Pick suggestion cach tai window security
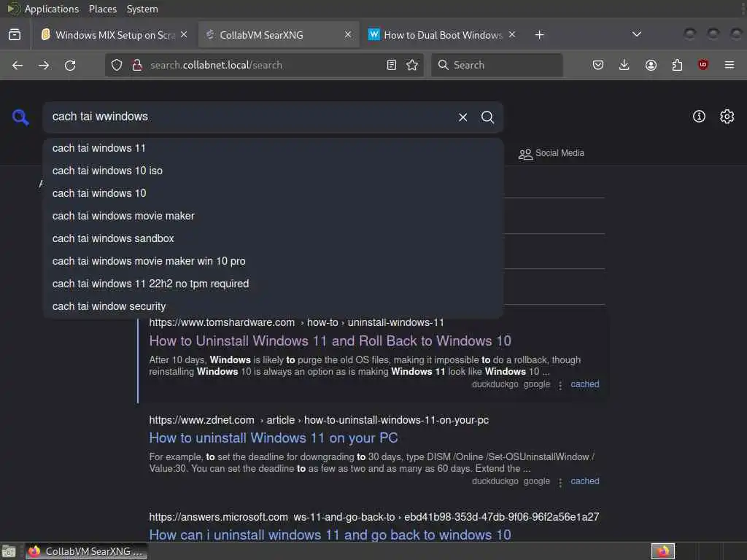This screenshot has height=560, width=747. (273, 306)
